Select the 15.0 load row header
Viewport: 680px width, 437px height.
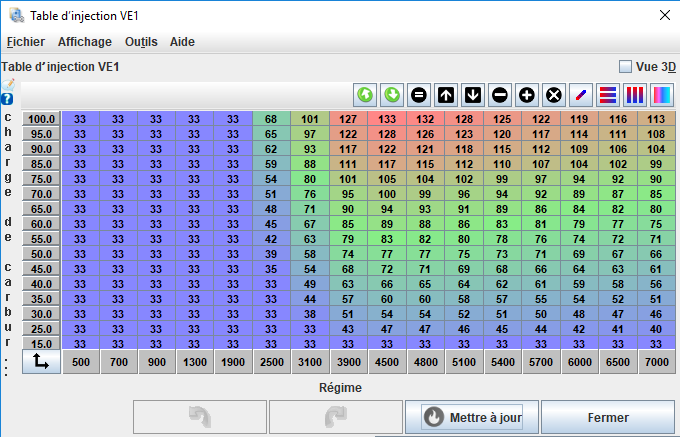(x=41, y=343)
